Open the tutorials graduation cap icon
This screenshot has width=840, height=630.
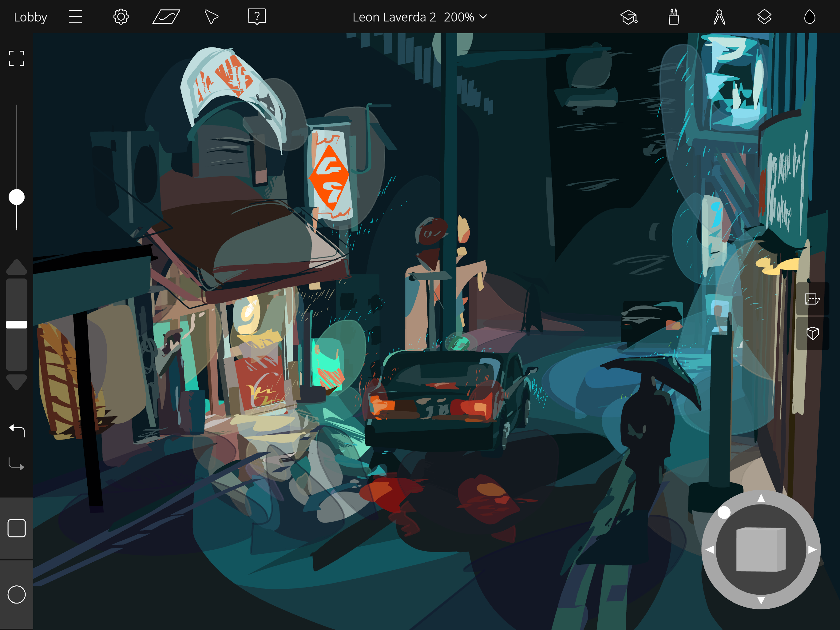[628, 17]
